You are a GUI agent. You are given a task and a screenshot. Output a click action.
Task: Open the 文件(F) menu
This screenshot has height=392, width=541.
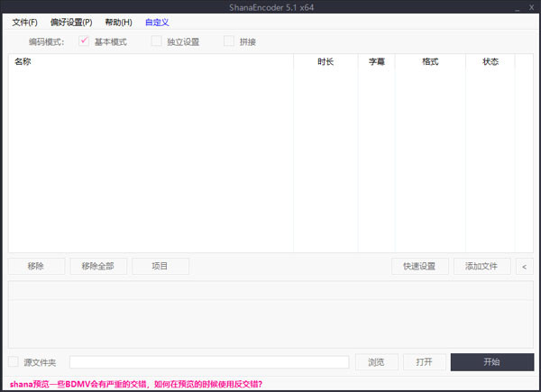pyautogui.click(x=24, y=23)
